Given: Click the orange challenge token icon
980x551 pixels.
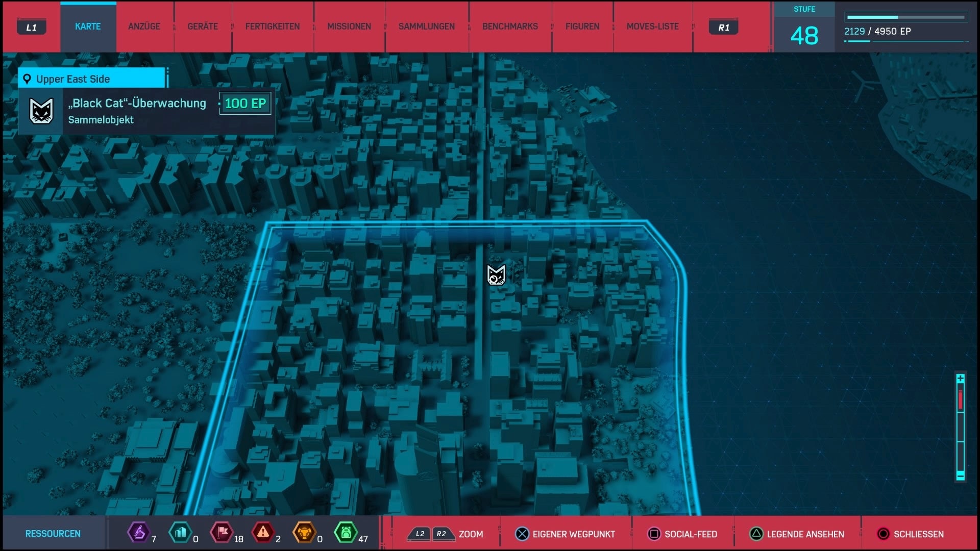Looking at the screenshot, I should [304, 533].
